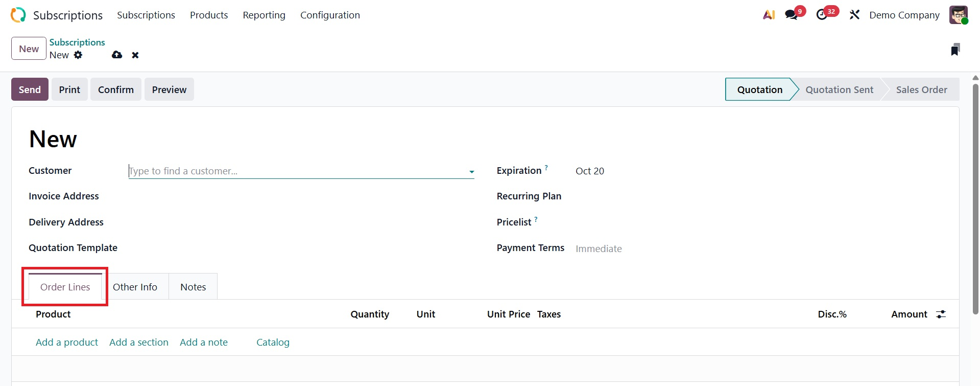Open the Configuration menu
Image resolution: width=980 pixels, height=386 pixels.
tap(330, 15)
